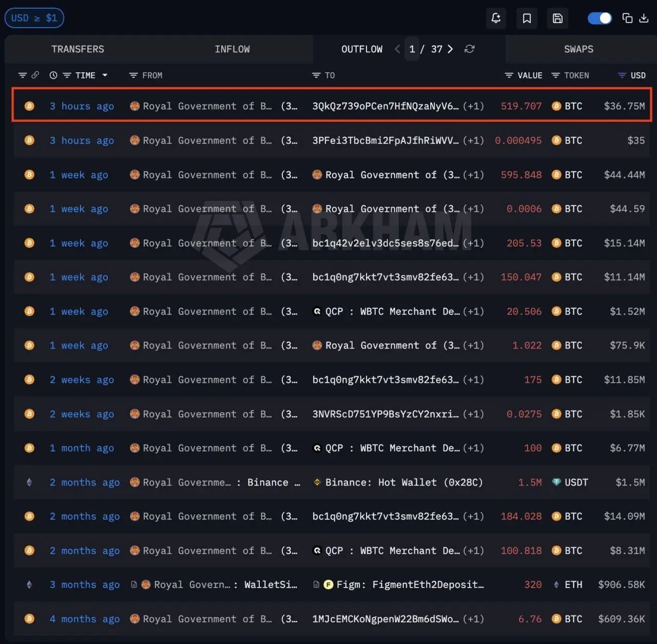This screenshot has width=657, height=644.
Task: Click the clock icon in the Time header
Action: point(53,75)
